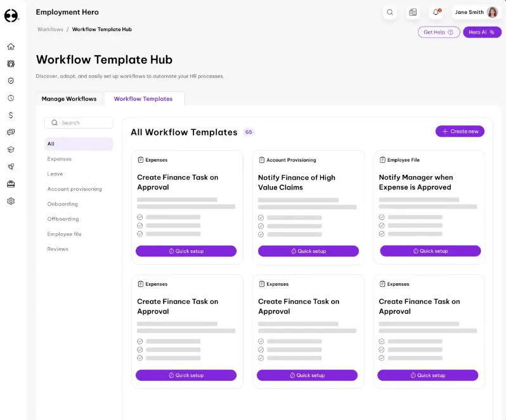The image size is (506, 420).
Task: Open the dollar payroll sidebar icon
Action: pyautogui.click(x=11, y=115)
